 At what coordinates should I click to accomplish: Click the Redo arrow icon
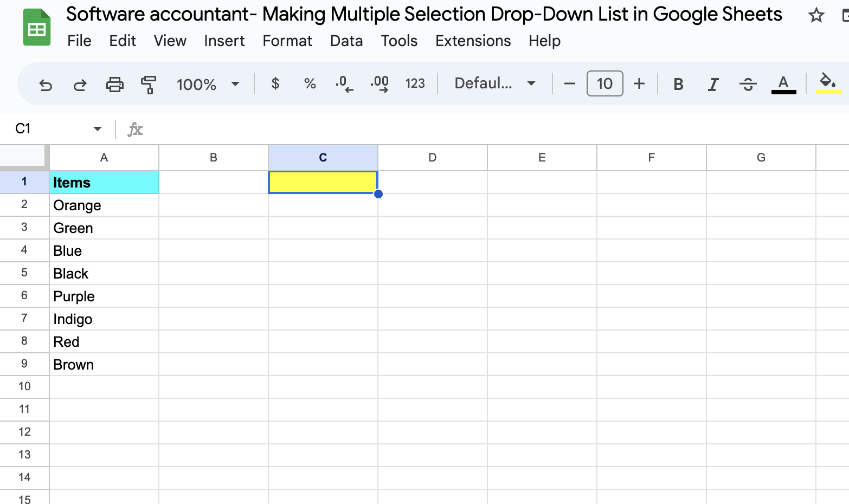pyautogui.click(x=80, y=85)
